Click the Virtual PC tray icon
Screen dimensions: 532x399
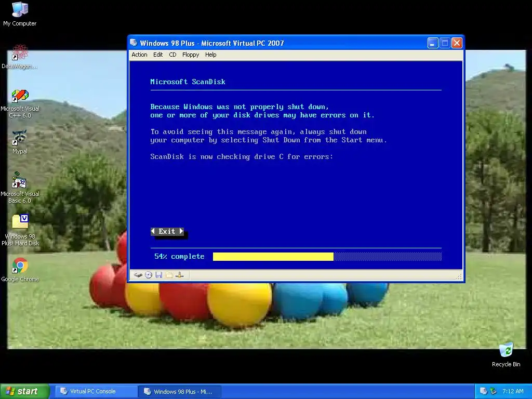click(x=484, y=391)
